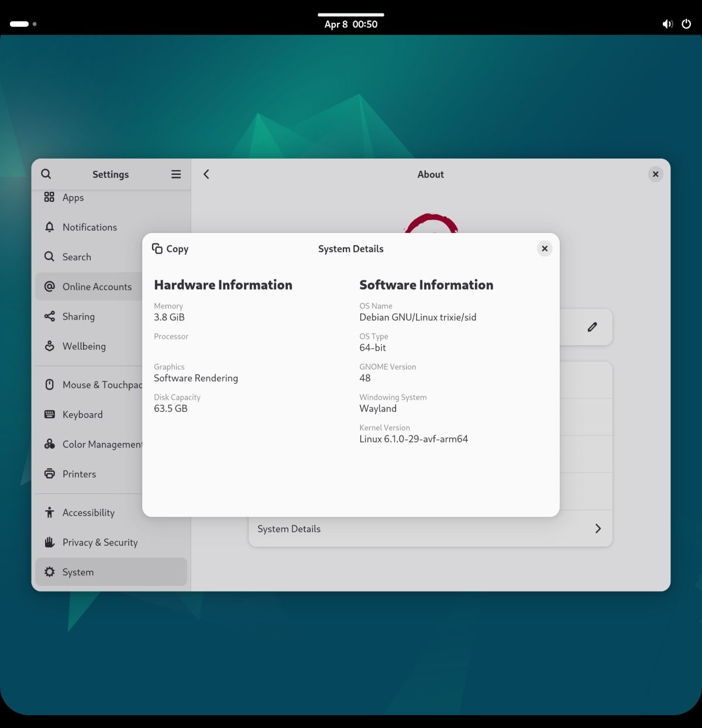Click the Copy icon in System Details
The image size is (702, 728).
pos(157,249)
